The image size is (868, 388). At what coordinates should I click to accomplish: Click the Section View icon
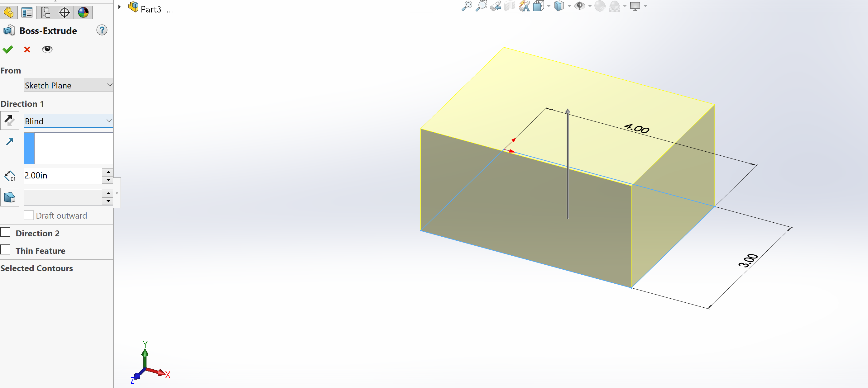510,6
